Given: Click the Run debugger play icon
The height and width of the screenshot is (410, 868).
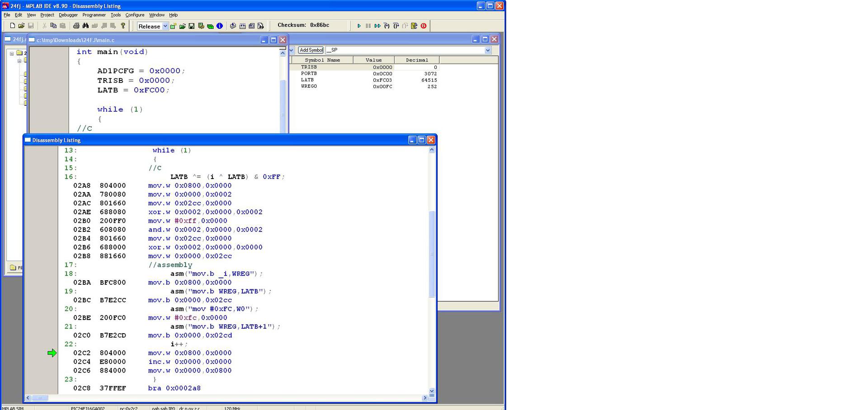Looking at the screenshot, I should 359,26.
